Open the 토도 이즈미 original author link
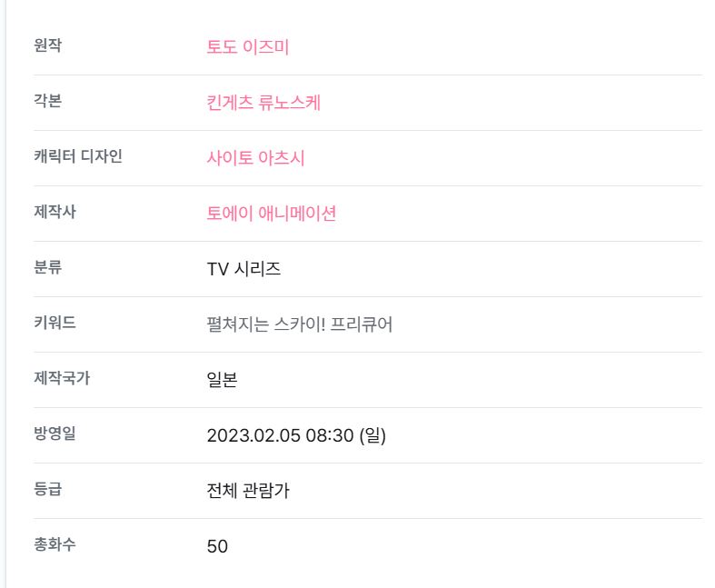The height and width of the screenshot is (588, 715). point(248,46)
